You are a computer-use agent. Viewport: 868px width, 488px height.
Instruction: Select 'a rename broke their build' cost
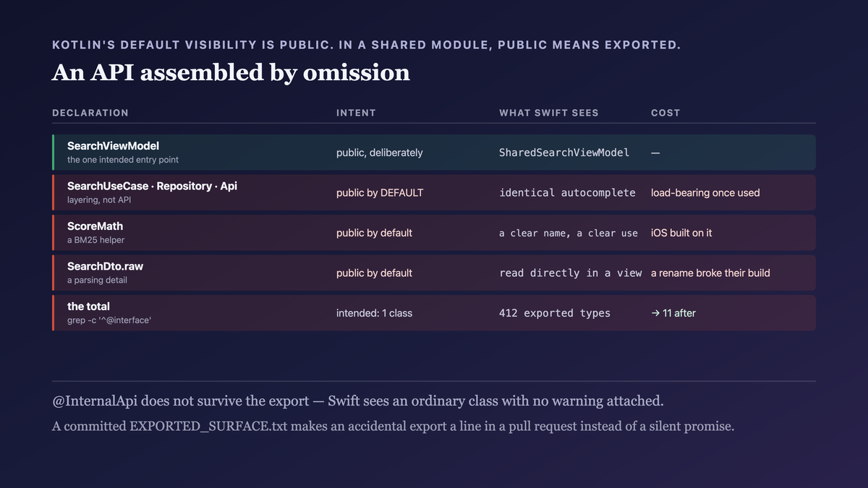click(x=710, y=273)
